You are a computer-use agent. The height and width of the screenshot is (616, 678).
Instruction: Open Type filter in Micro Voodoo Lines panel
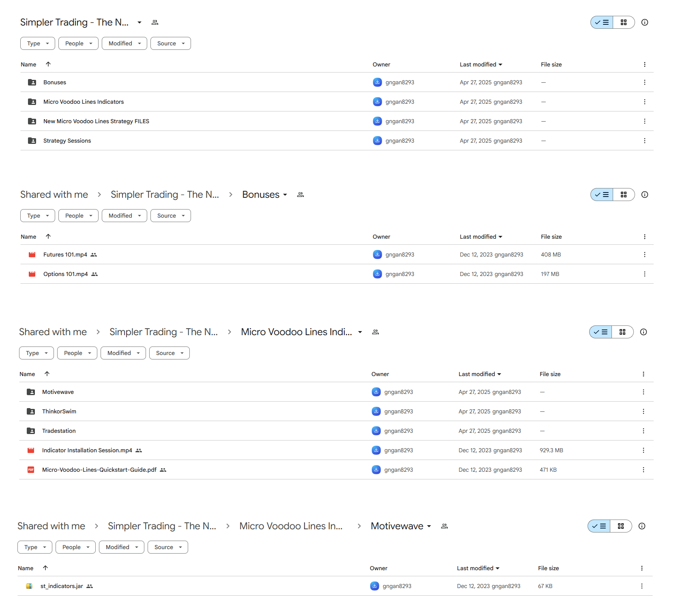[36, 353]
